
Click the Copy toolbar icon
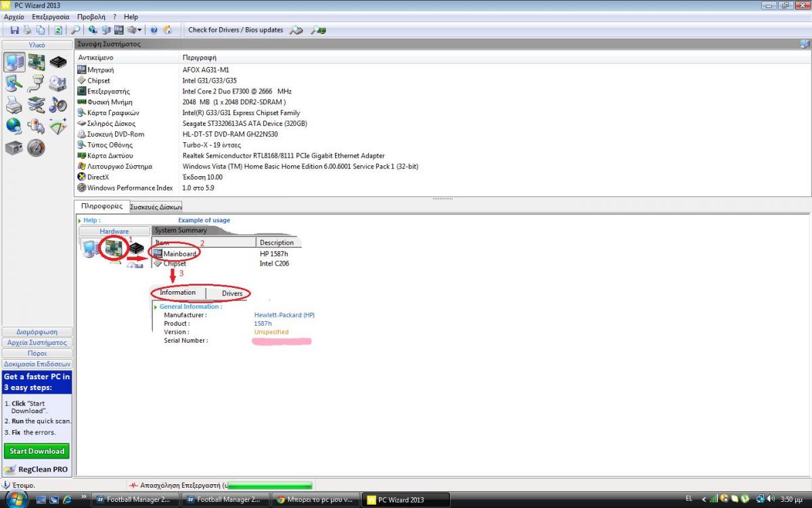(41, 30)
